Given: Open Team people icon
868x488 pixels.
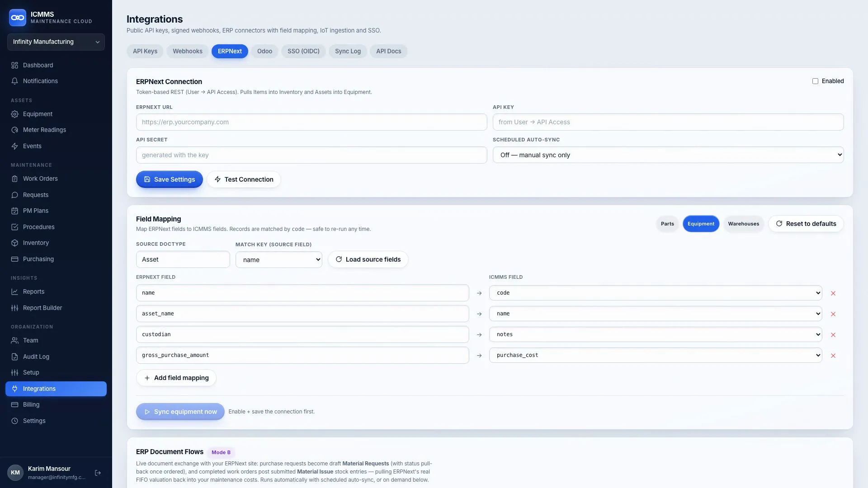Looking at the screenshot, I should point(14,341).
